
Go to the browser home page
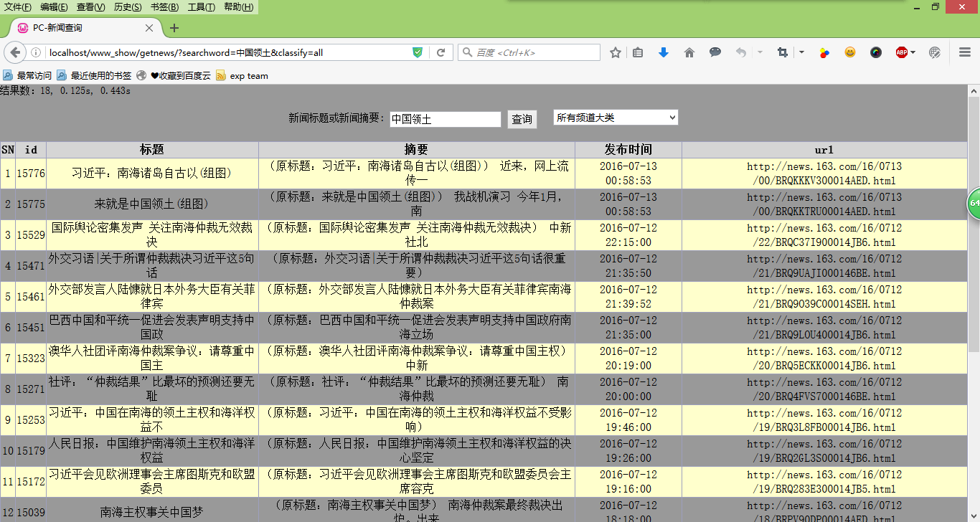689,52
